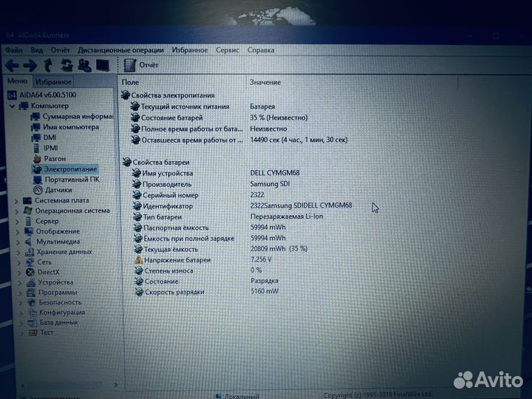The height and width of the screenshot is (399, 532).
Task: Open the Избранное menu in menu bar
Action: (x=190, y=50)
